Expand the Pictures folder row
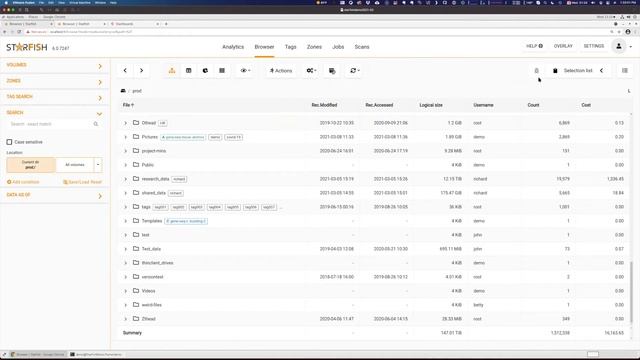Image resolution: width=640 pixels, height=360 pixels. (x=125, y=137)
